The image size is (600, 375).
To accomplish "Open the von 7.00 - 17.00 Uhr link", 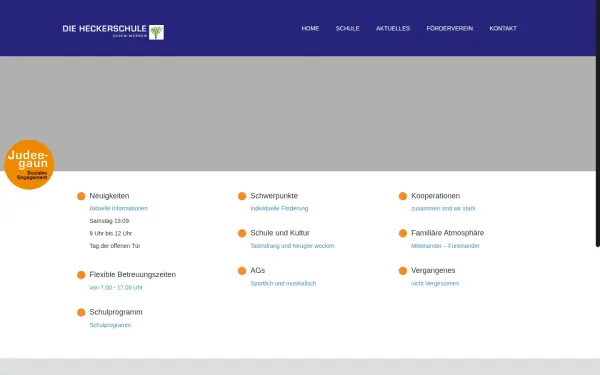I will tap(116, 288).
